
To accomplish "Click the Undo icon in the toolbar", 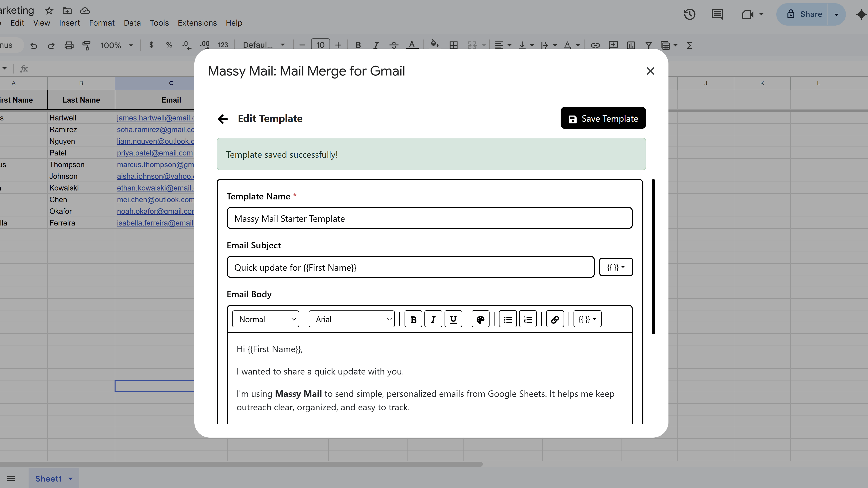I will point(33,45).
